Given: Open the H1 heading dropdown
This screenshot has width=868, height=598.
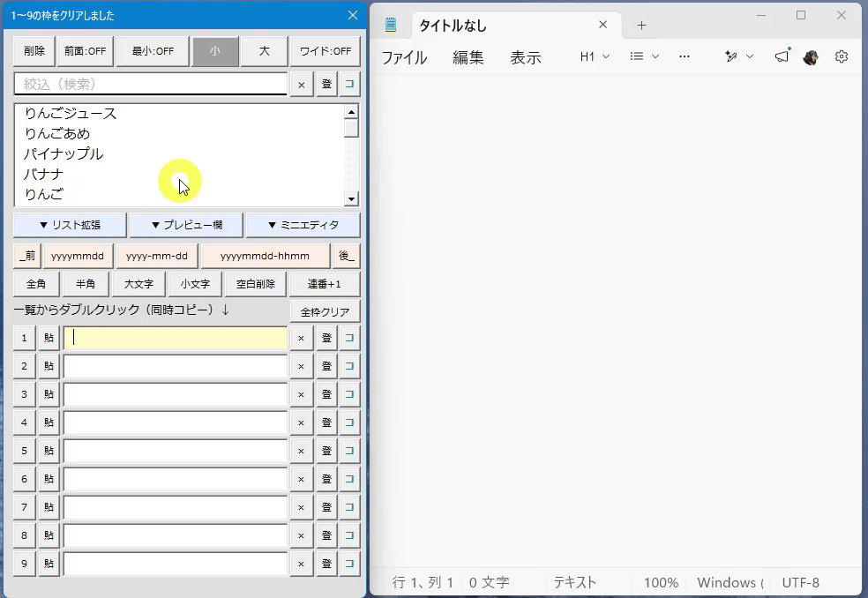Looking at the screenshot, I should tap(595, 56).
